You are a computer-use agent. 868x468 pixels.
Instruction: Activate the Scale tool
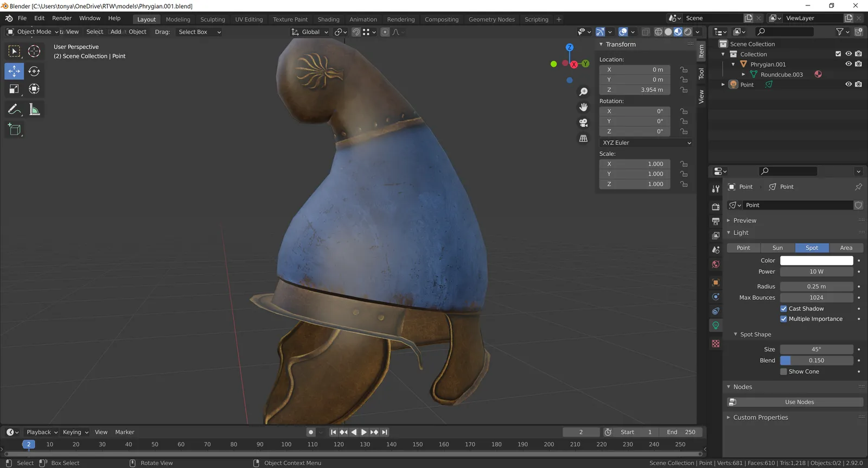tap(14, 89)
